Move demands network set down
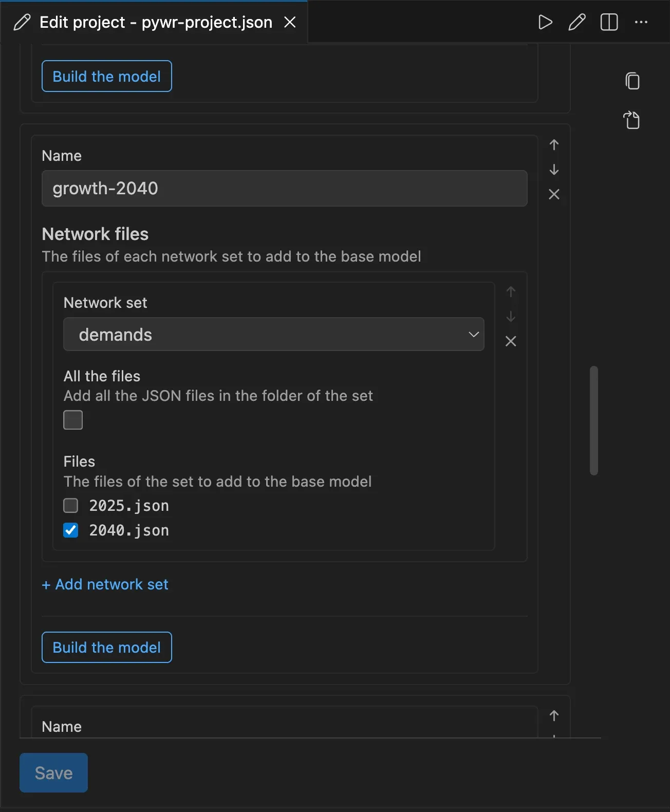Viewport: 670px width, 812px height. tap(511, 317)
